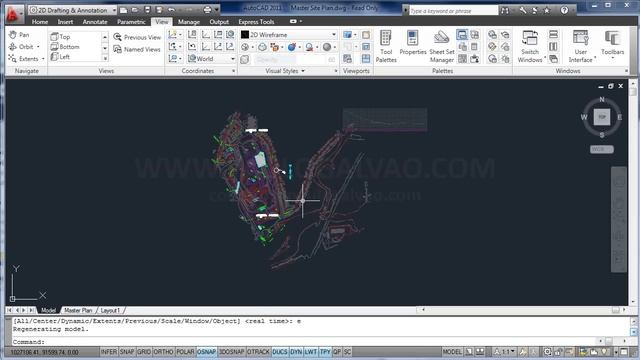Click the Tile Horizontally windows icon
This screenshot has width=640, height=360.
[x=553, y=35]
